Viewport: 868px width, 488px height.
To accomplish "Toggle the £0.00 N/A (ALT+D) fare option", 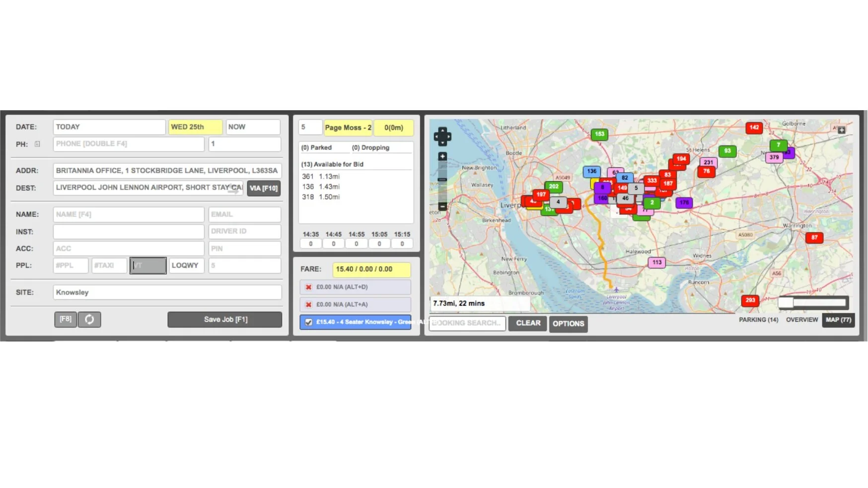I will (355, 287).
